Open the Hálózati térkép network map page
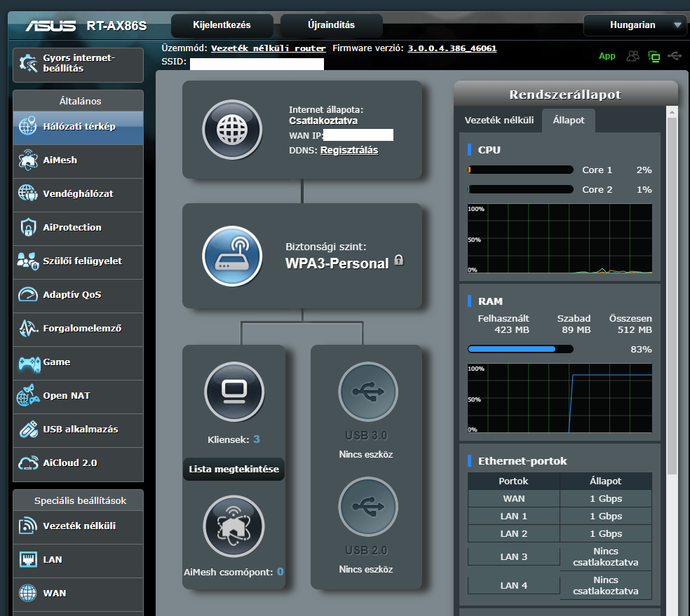 coord(79,128)
